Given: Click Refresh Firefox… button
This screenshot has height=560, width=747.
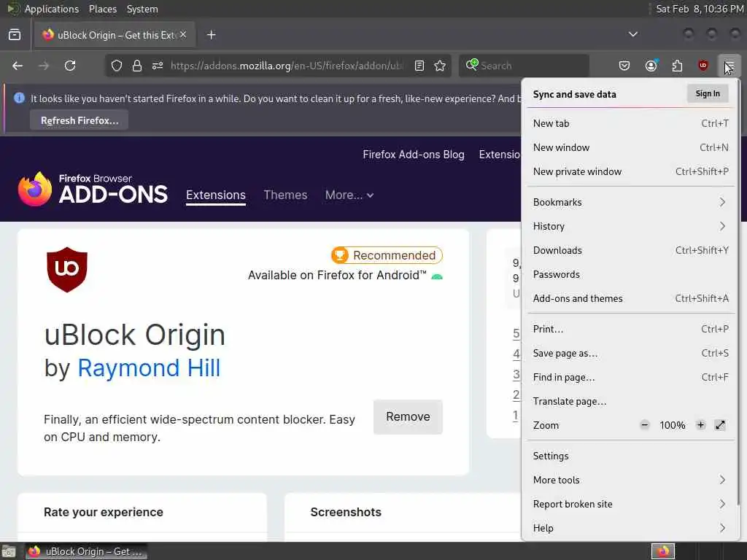Looking at the screenshot, I should pos(79,120).
